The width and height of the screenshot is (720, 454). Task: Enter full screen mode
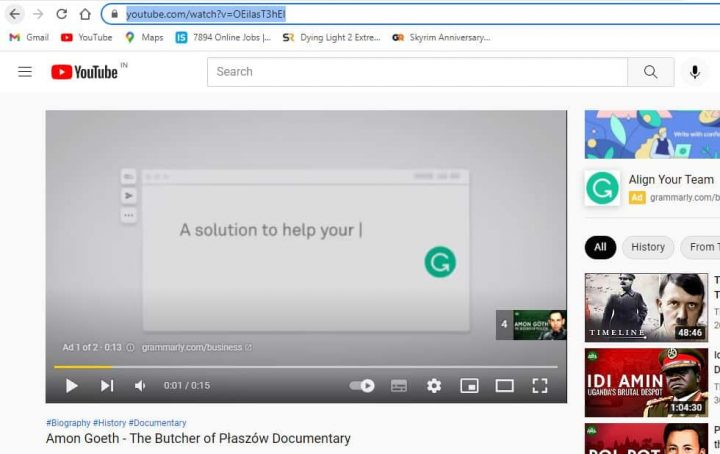click(540, 386)
